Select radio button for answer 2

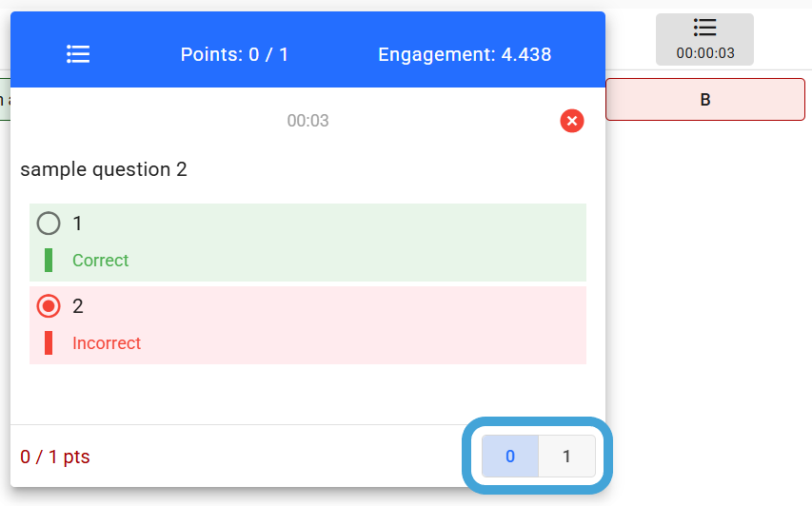(49, 306)
